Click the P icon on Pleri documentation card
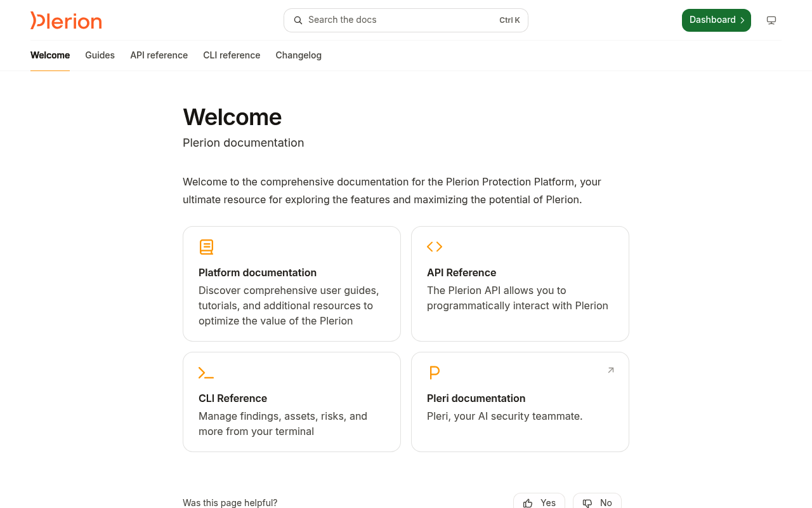This screenshot has height=508, width=812. tap(434, 373)
